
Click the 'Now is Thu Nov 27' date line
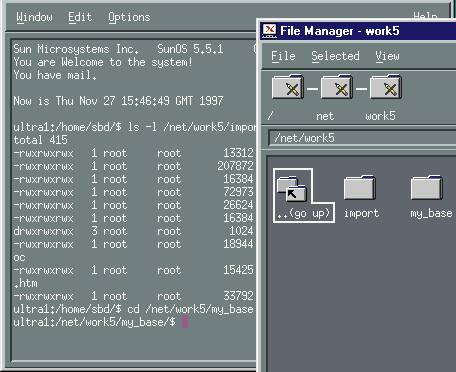pyautogui.click(x=118, y=101)
